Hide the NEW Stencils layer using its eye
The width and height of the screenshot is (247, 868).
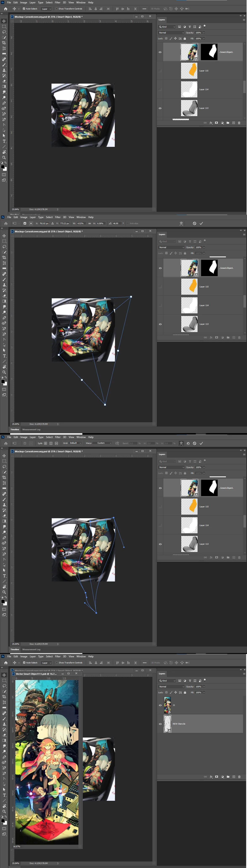[160, 724]
